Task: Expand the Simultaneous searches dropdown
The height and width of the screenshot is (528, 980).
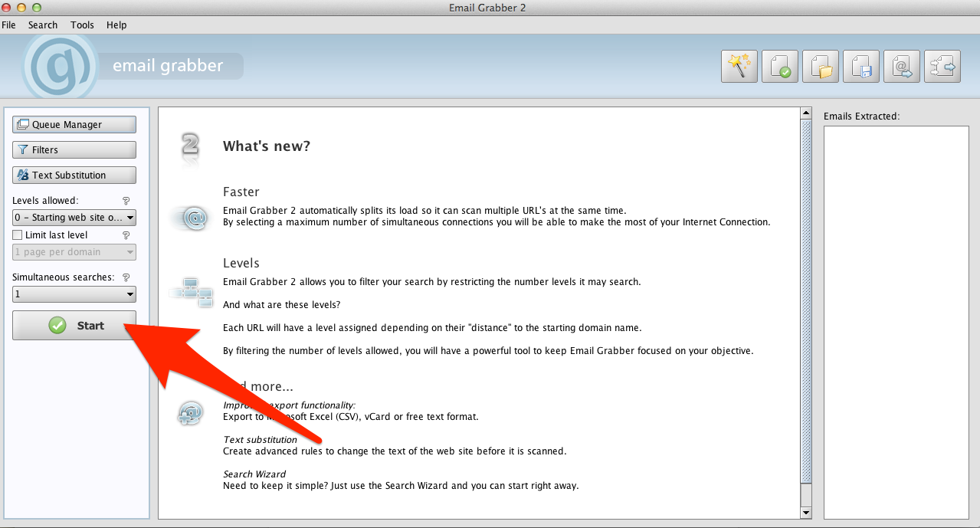Action: tap(74, 294)
